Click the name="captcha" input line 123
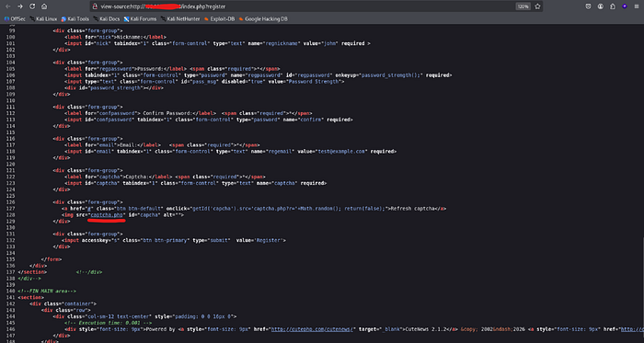The width and height of the screenshot is (644, 343). [x=195, y=183]
